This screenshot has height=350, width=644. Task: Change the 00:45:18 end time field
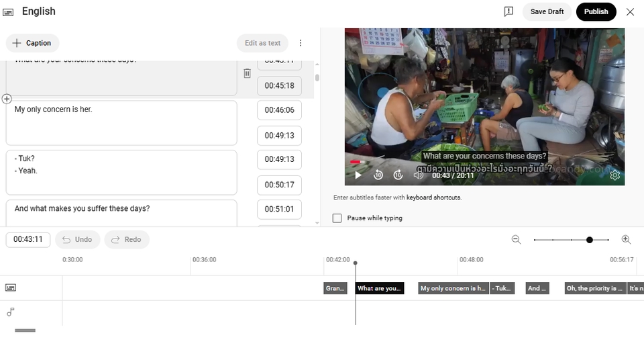[x=279, y=86]
